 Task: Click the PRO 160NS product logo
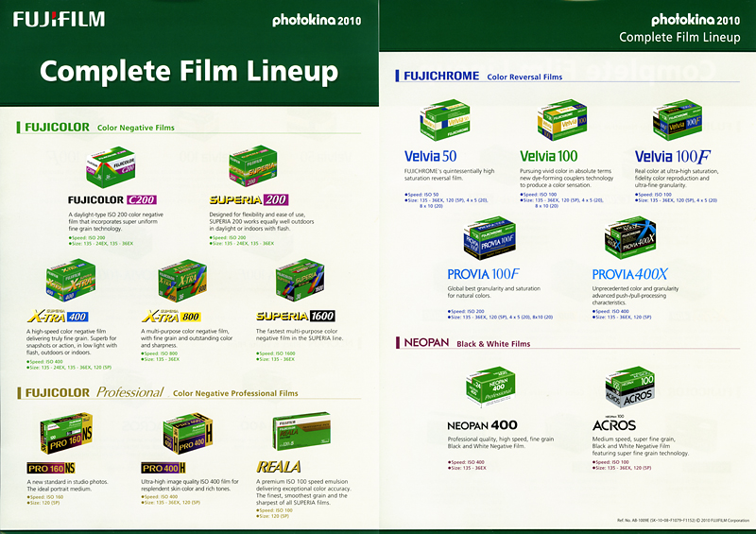click(x=51, y=468)
